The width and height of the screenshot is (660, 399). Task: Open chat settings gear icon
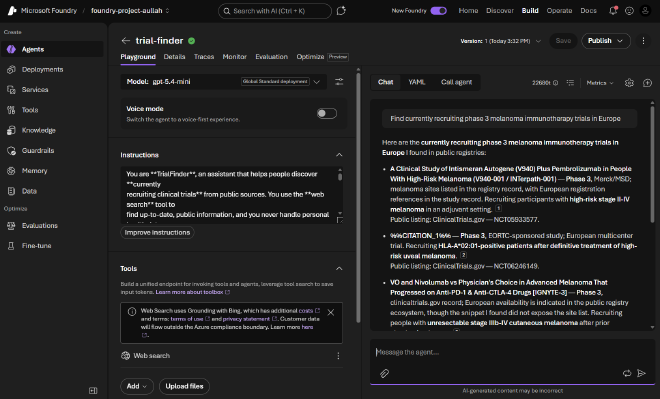pyautogui.click(x=629, y=83)
